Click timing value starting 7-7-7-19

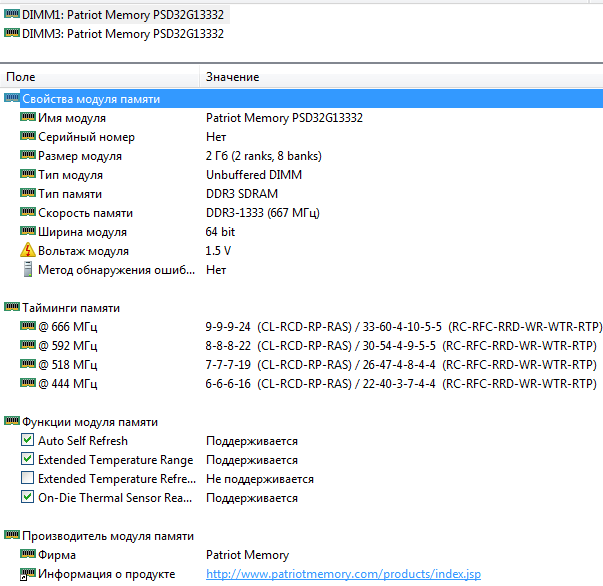pos(401,365)
